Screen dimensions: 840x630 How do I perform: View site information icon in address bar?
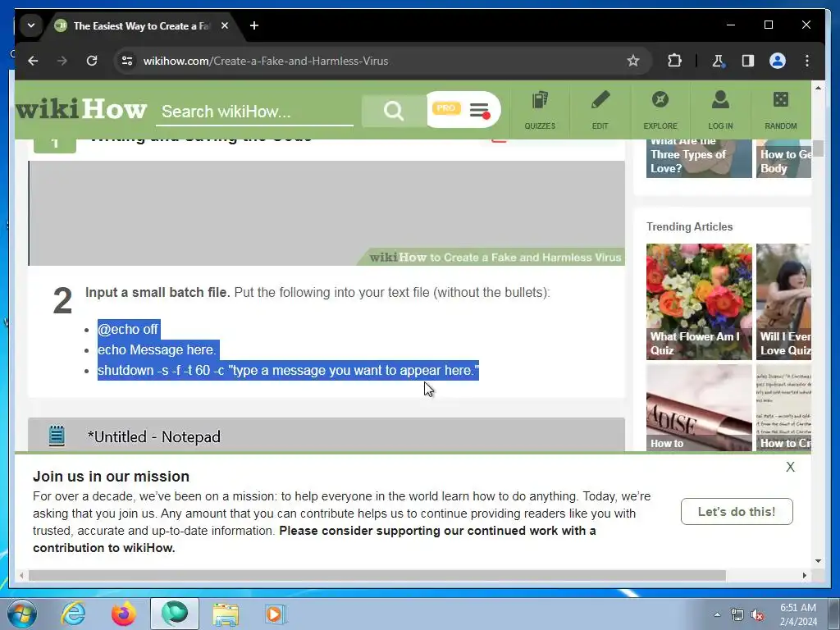pos(127,61)
